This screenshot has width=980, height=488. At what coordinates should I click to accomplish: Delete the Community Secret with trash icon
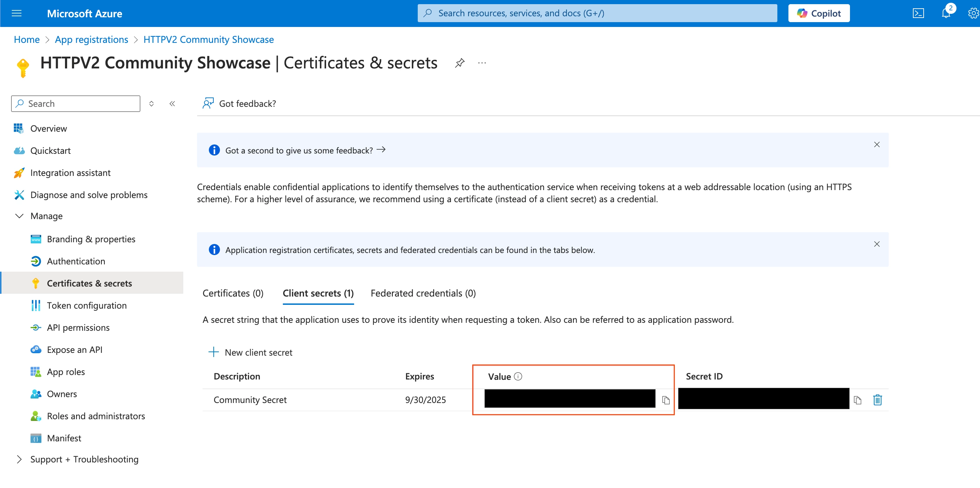coord(878,400)
